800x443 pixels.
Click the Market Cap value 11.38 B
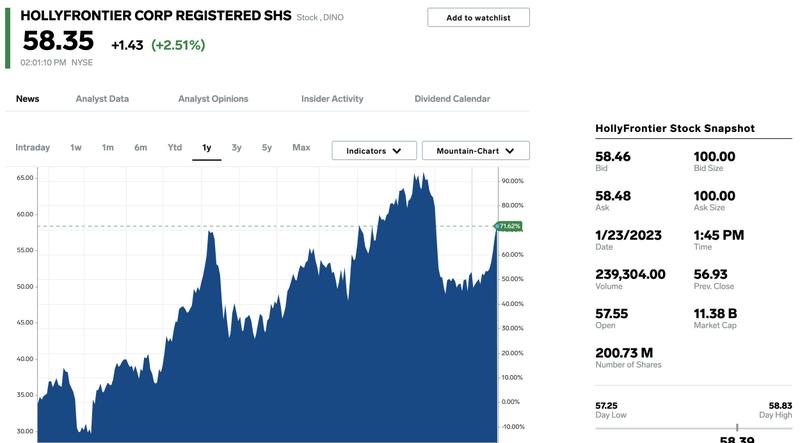pos(715,314)
